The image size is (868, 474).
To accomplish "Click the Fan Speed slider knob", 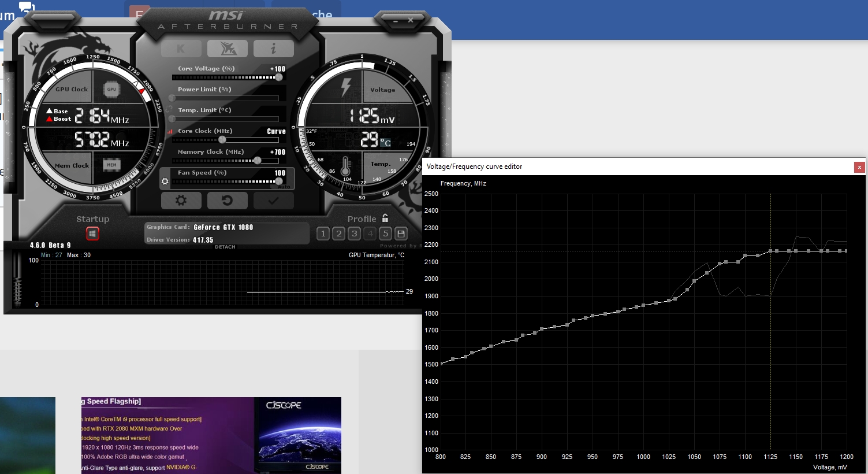I will (x=279, y=182).
